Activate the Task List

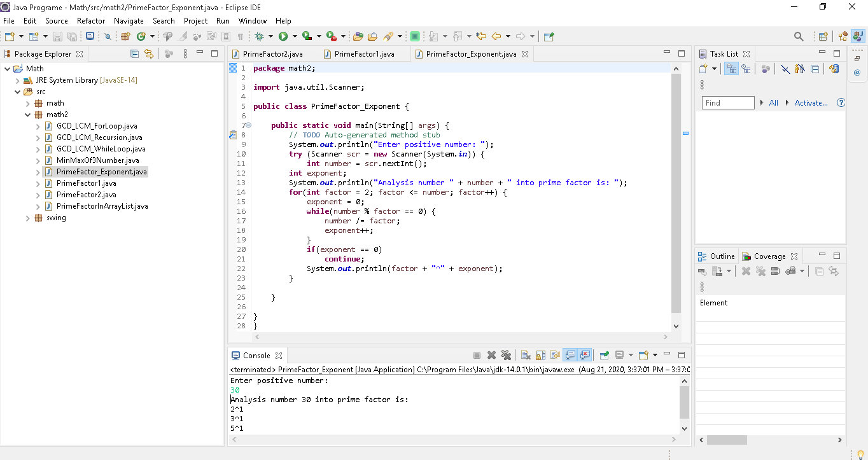725,53
